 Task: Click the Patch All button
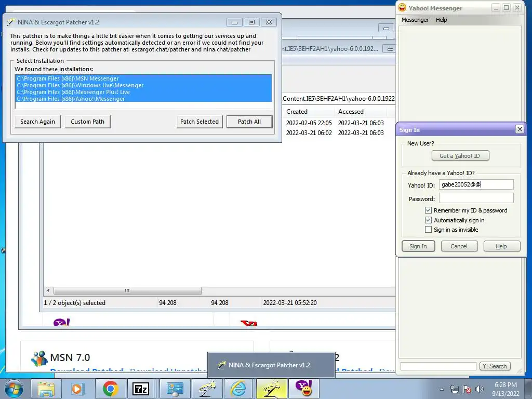pyautogui.click(x=249, y=122)
